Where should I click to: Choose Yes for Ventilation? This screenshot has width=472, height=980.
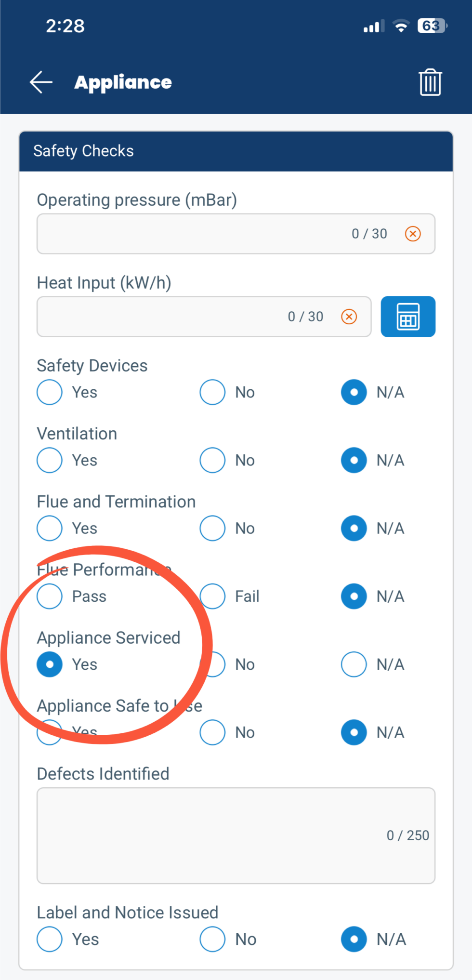tap(49, 460)
